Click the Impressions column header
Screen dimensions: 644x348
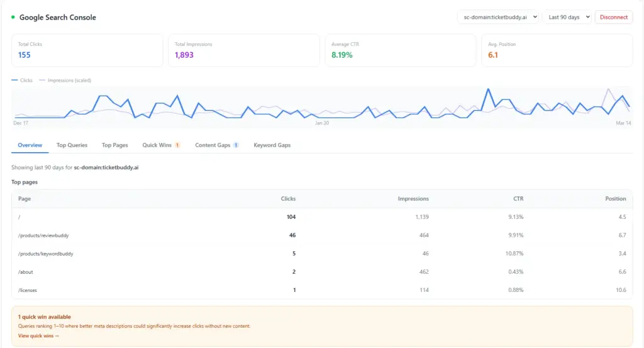point(413,198)
